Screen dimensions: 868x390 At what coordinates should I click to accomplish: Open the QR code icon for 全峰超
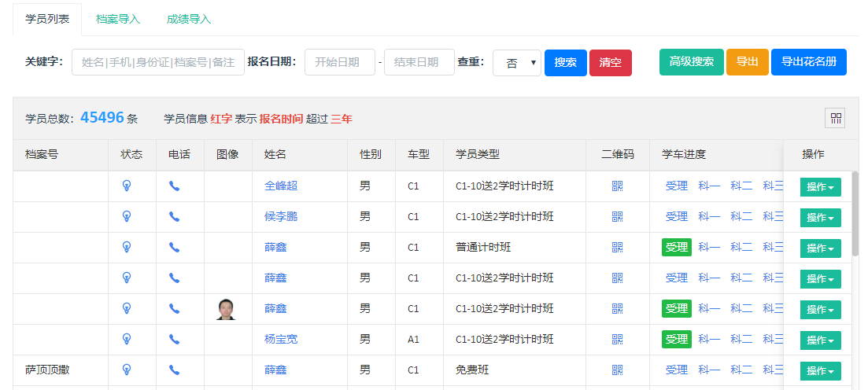[x=617, y=186]
